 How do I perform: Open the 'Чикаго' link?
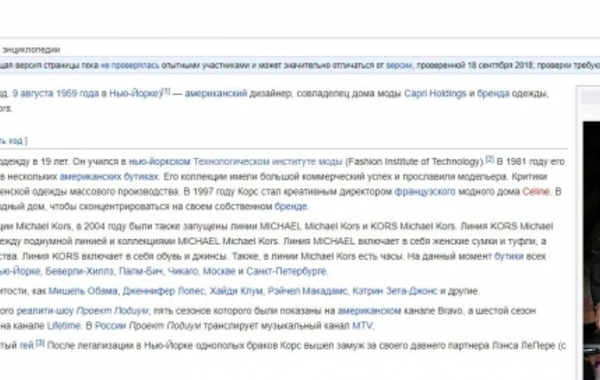point(183,271)
